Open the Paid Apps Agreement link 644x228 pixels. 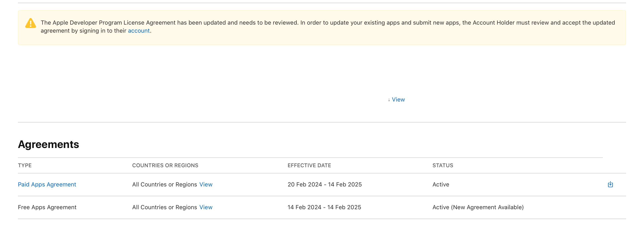tap(47, 184)
